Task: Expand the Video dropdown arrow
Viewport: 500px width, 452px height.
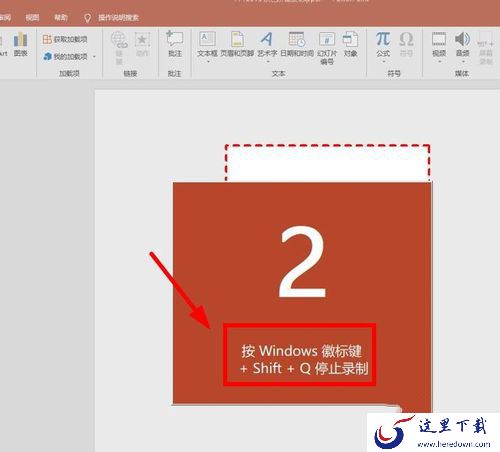Action: click(x=439, y=62)
